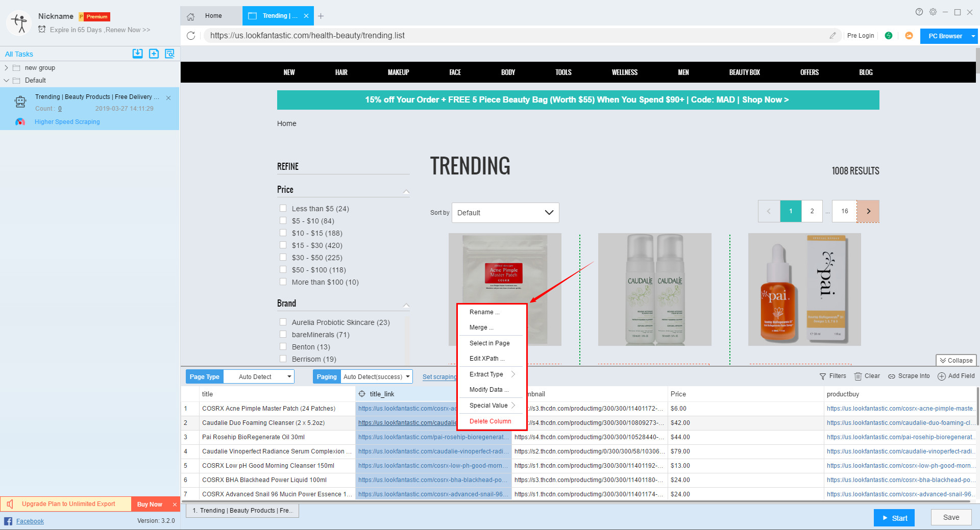Click the previous page arrow

[769, 211]
